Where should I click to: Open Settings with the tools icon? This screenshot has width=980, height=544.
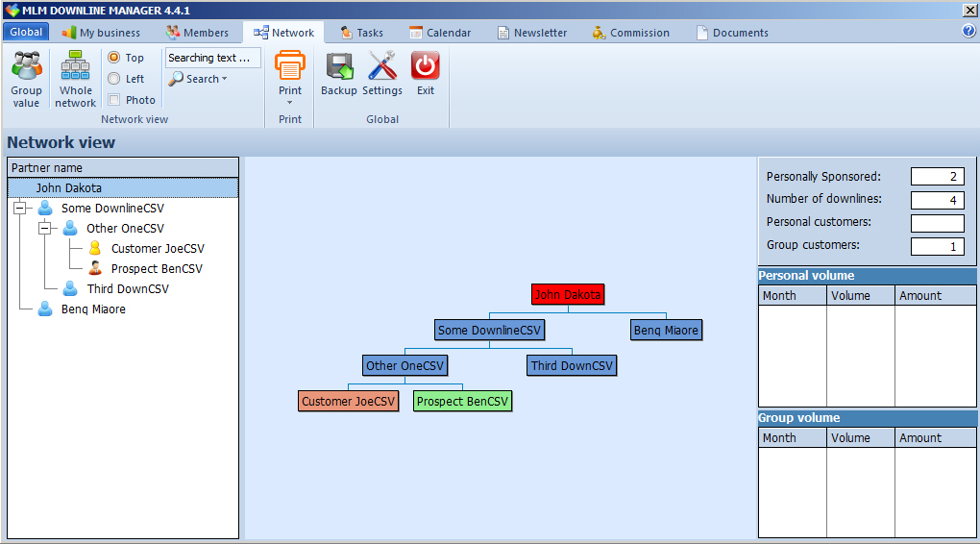point(381,67)
